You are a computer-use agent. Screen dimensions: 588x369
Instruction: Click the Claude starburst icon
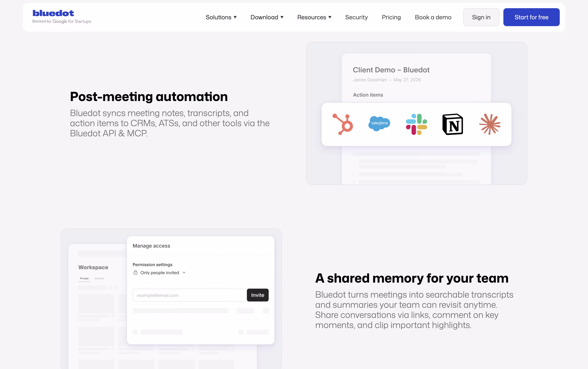point(490,124)
